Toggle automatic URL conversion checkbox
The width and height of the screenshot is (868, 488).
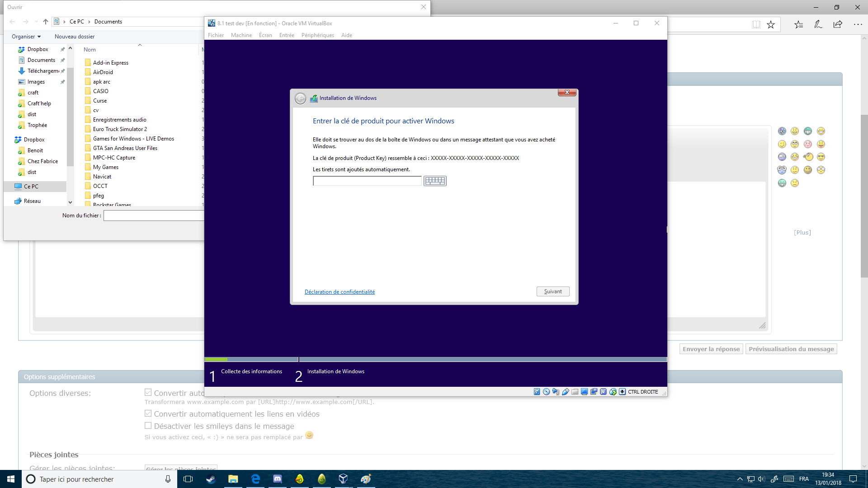[148, 393]
